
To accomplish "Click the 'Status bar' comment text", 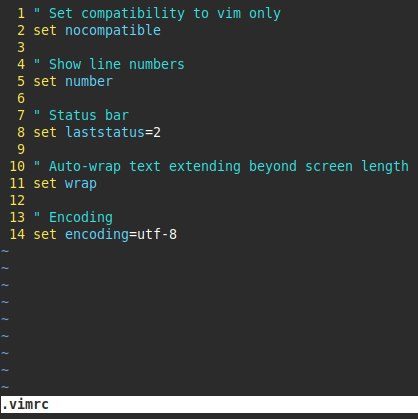I will [x=81, y=115].
